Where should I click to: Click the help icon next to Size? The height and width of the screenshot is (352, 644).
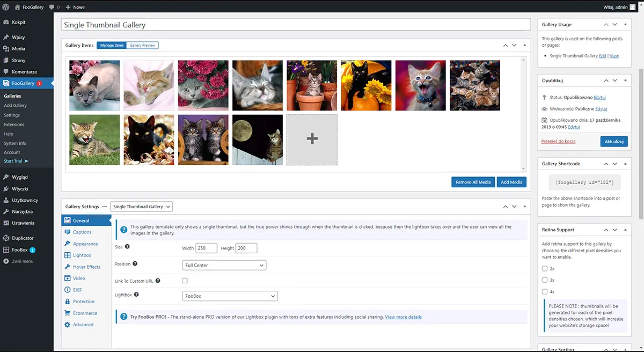click(127, 247)
